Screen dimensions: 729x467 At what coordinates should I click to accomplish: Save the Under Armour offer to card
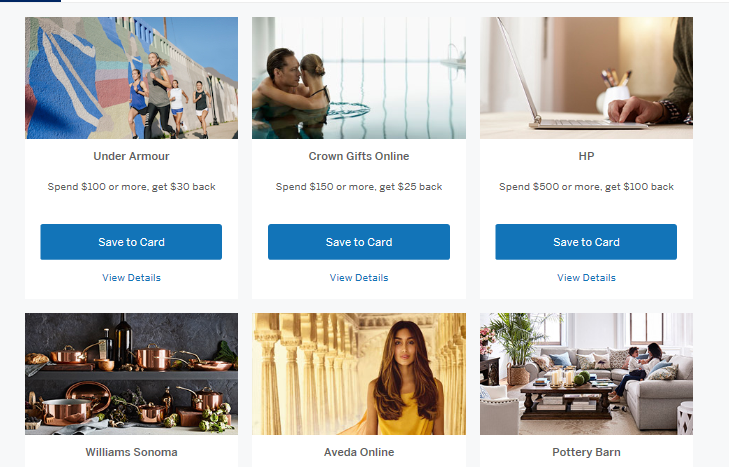131,242
